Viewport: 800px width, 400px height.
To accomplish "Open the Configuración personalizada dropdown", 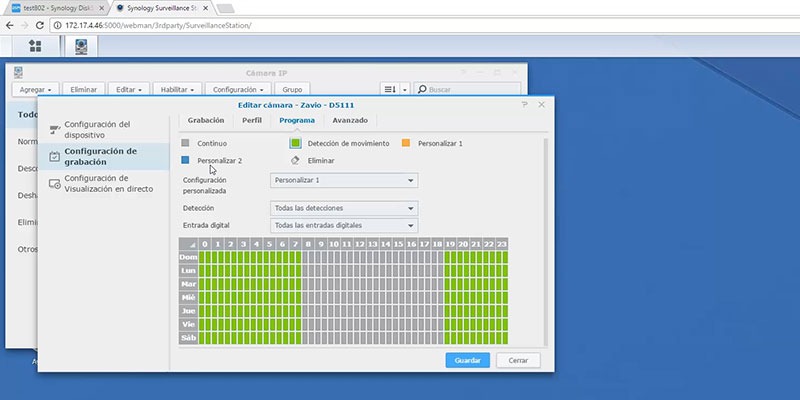I will [344, 181].
